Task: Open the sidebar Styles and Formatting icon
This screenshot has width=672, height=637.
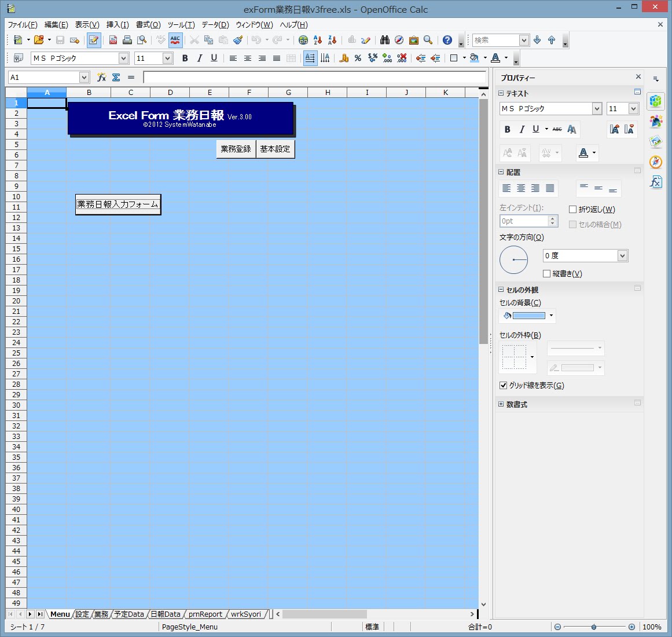Action: [656, 121]
